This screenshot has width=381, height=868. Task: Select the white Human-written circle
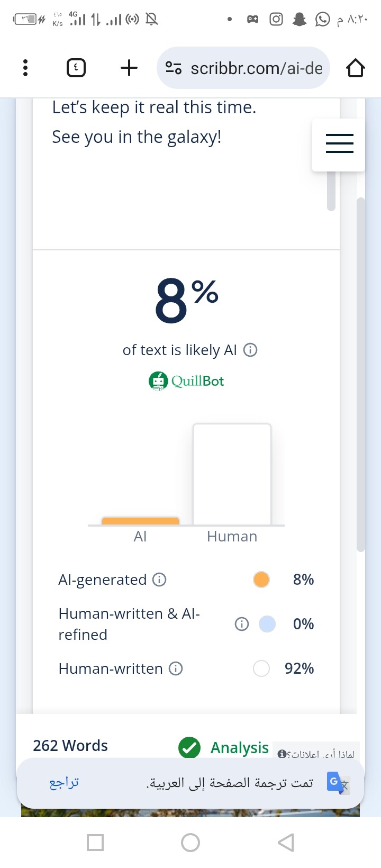261,668
